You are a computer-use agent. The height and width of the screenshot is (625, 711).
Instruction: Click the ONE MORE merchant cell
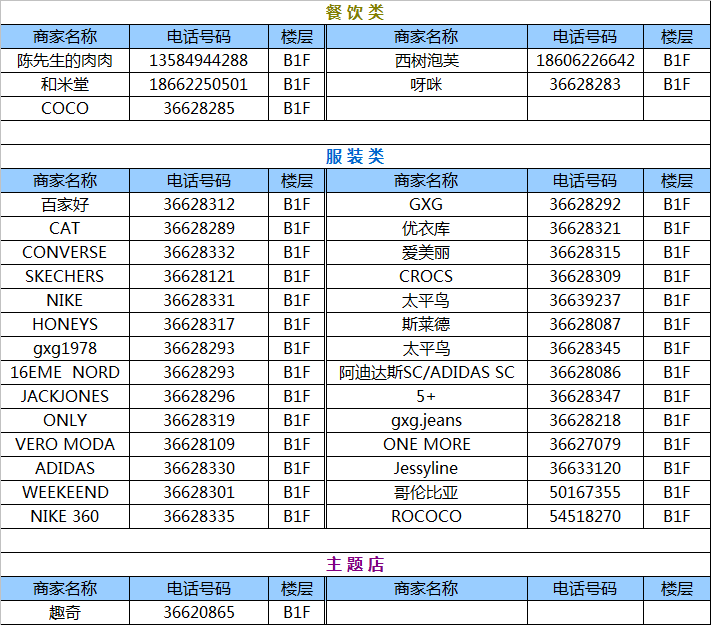click(x=427, y=444)
